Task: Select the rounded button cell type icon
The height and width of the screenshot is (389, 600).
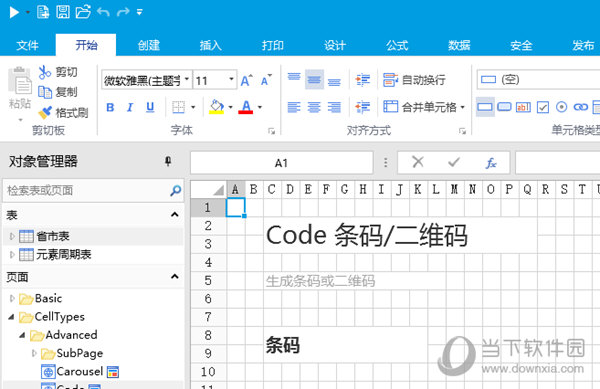Action: (504, 107)
